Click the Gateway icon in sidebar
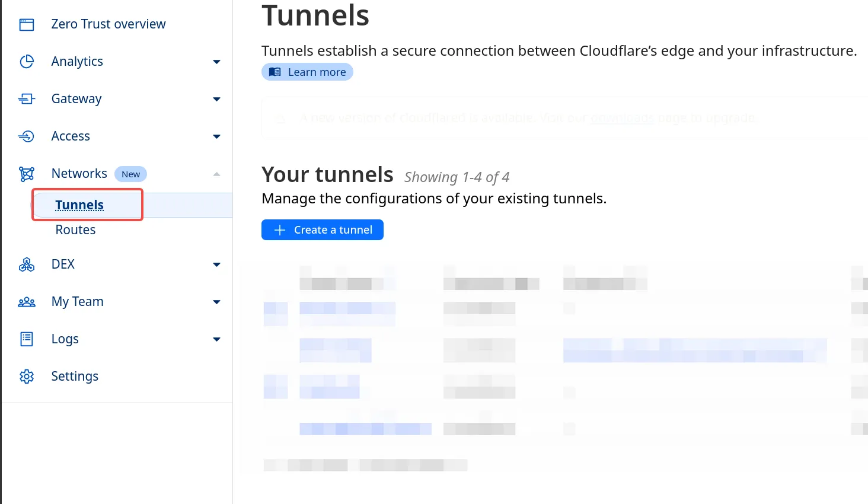The width and height of the screenshot is (868, 504). (27, 99)
